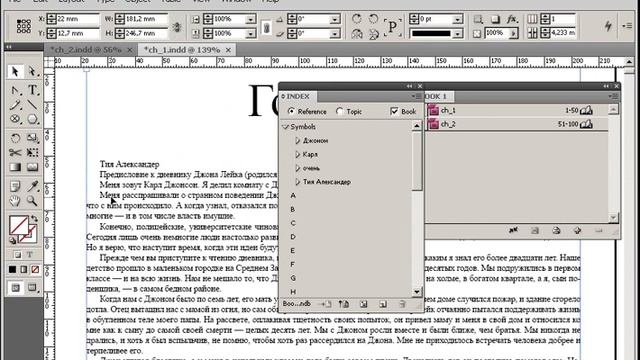This screenshot has width=640, height=360.
Task: Select the Type tool
Action: [x=32, y=90]
